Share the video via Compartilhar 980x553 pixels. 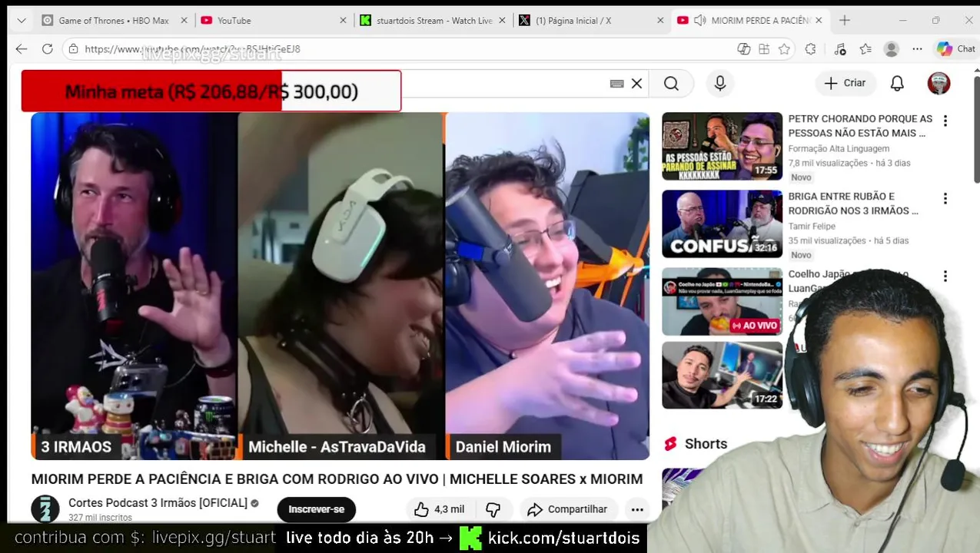pyautogui.click(x=567, y=509)
